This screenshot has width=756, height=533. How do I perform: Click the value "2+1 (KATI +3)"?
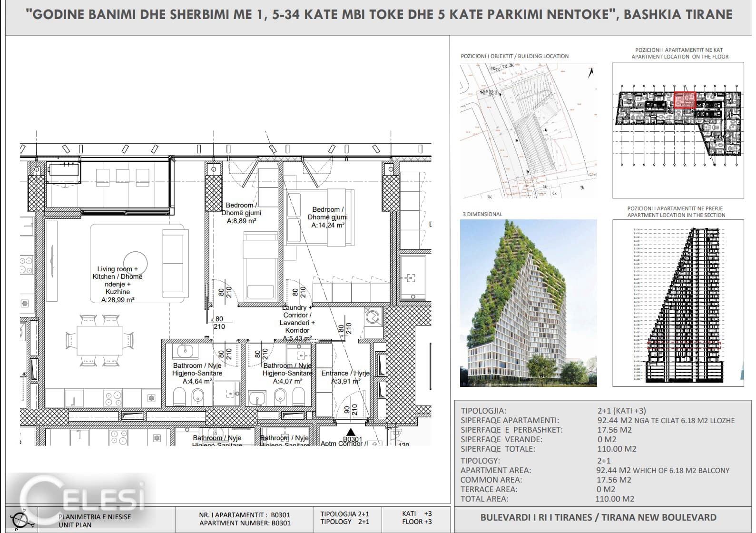point(622,411)
